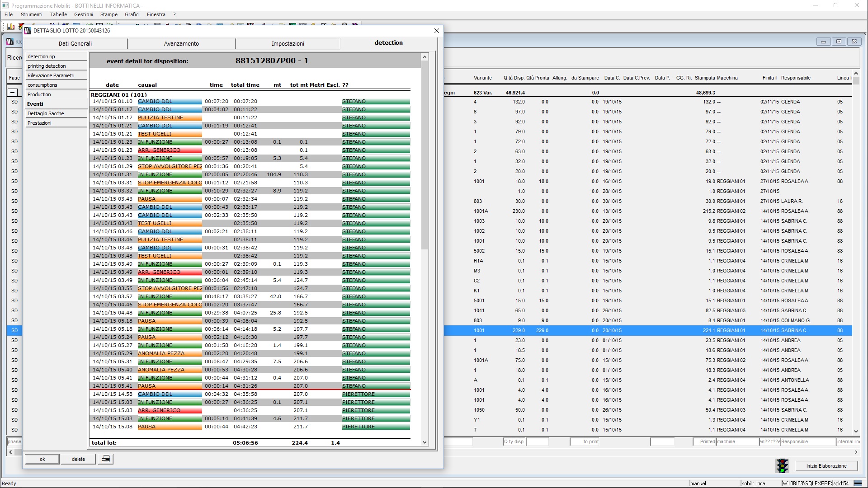Switch to the Dati Generali tab

coord(75,43)
